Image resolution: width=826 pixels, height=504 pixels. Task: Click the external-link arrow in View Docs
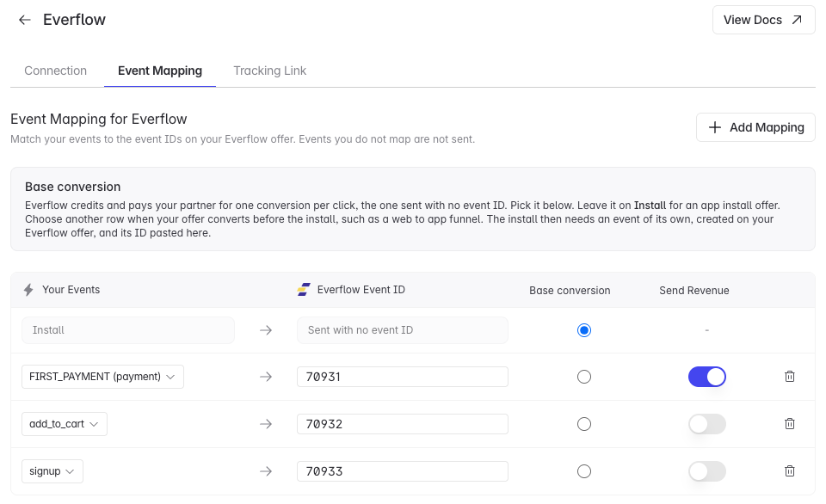point(797,20)
